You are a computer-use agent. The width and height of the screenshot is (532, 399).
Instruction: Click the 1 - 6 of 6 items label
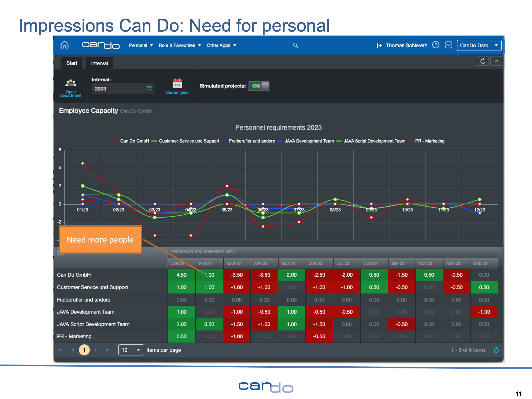pos(468,350)
